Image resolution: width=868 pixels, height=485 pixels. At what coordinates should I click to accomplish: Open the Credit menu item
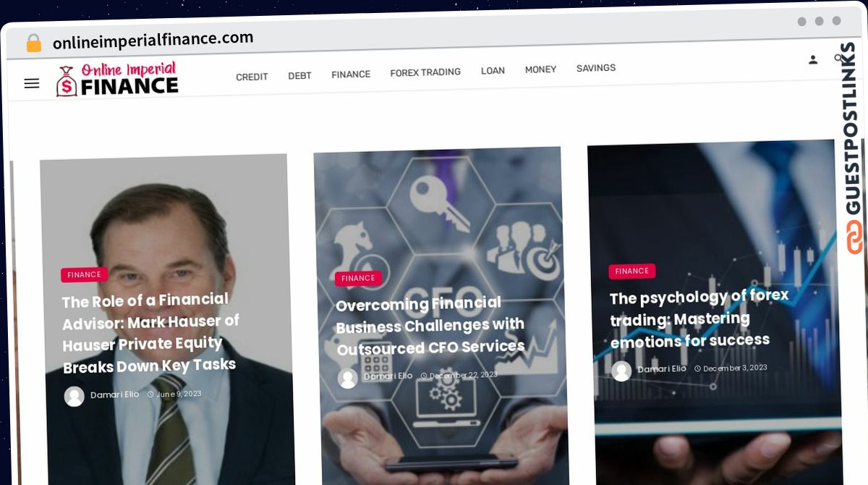point(252,77)
